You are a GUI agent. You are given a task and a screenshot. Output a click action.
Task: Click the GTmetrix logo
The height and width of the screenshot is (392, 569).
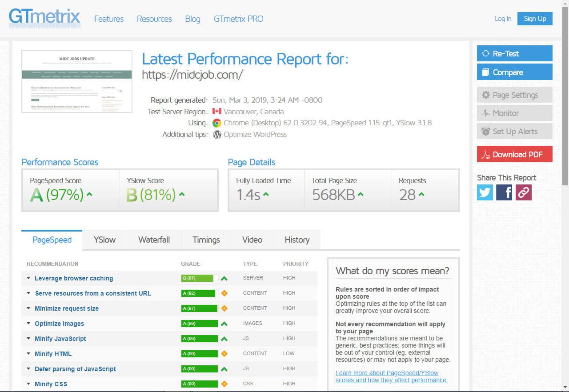click(x=44, y=18)
